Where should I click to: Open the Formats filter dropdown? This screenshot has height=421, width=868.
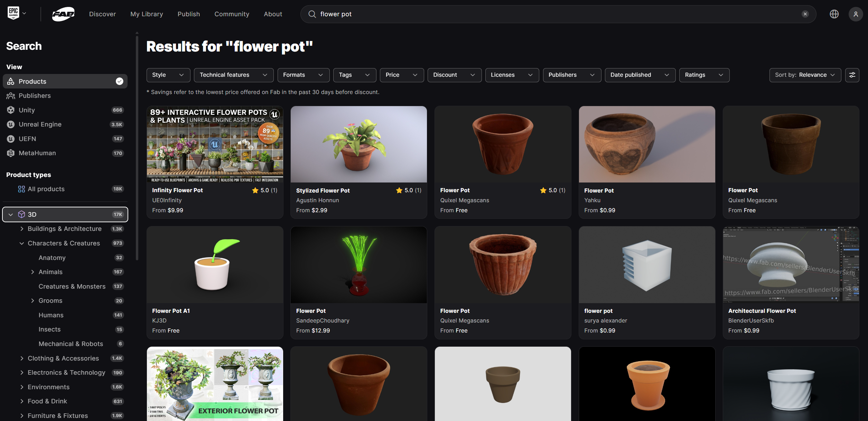tap(304, 75)
